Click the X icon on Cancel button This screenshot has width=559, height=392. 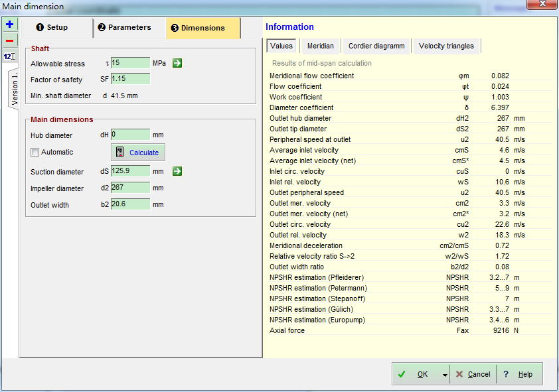(459, 374)
